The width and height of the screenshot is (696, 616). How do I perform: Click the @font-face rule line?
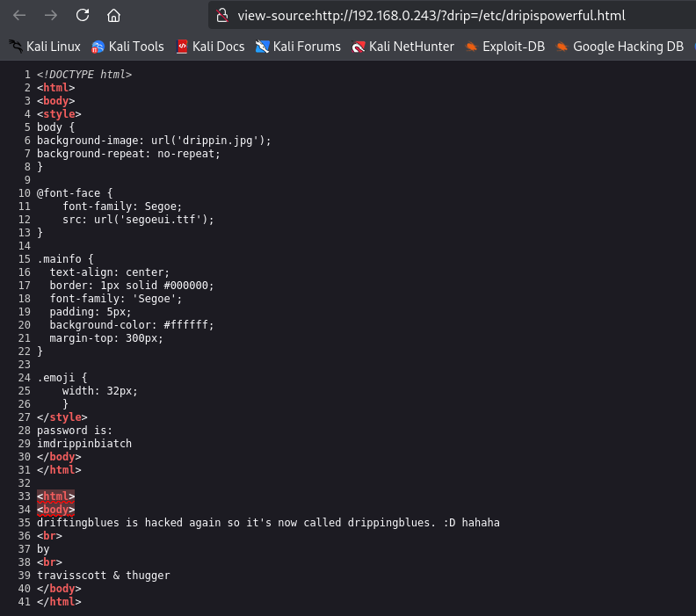(x=75, y=193)
